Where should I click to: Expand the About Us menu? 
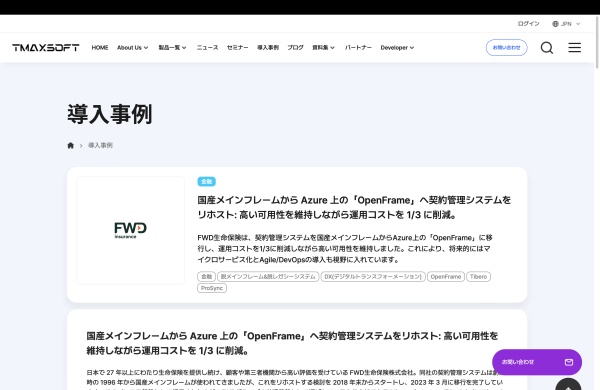click(x=132, y=47)
